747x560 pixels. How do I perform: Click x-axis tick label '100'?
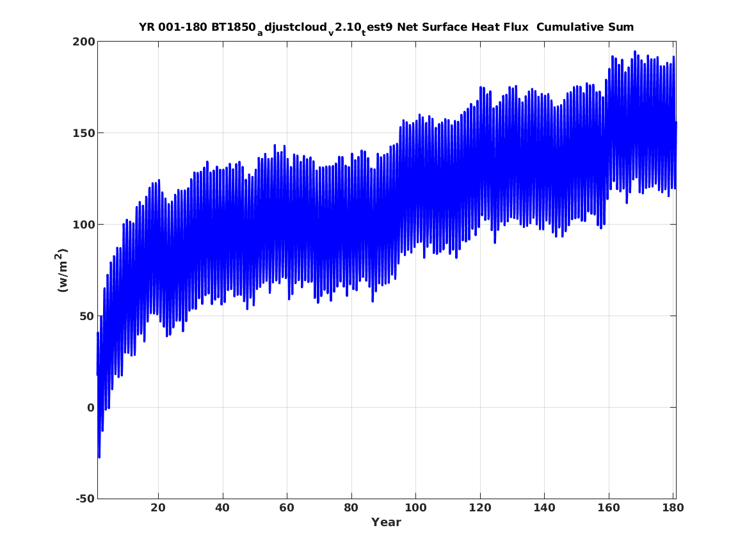[x=415, y=508]
